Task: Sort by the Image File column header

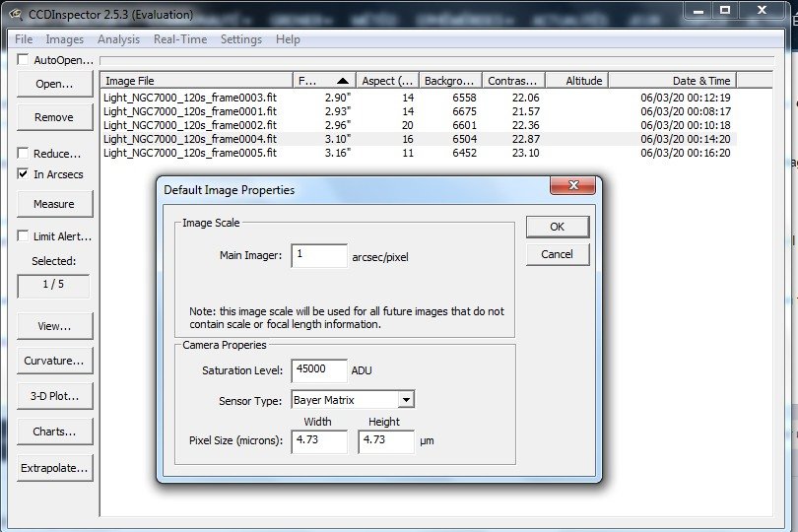Action: pos(196,81)
